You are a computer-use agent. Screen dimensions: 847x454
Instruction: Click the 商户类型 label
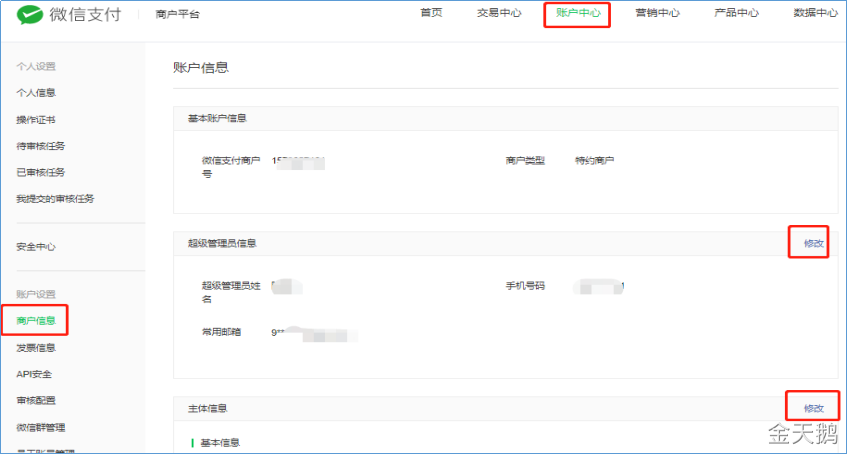click(525, 161)
